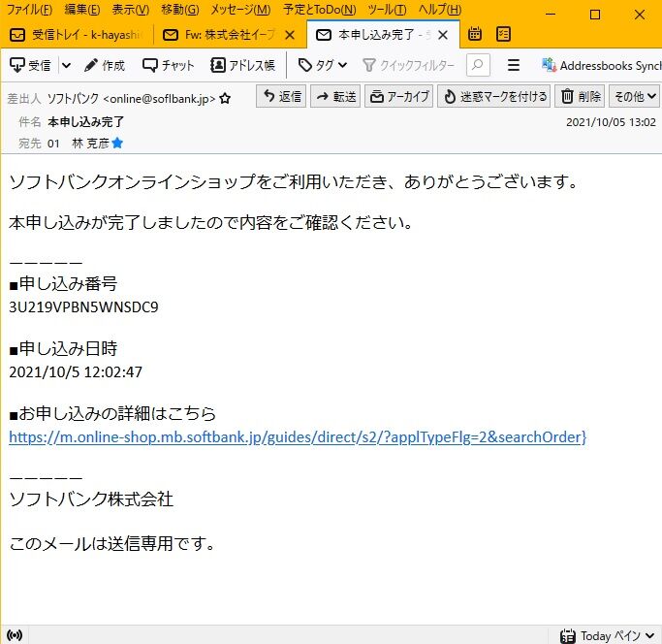The width and height of the screenshot is (662, 644).
Task: Click sender ソフトバンク <online@soflbank.jp>
Action: 131,99
